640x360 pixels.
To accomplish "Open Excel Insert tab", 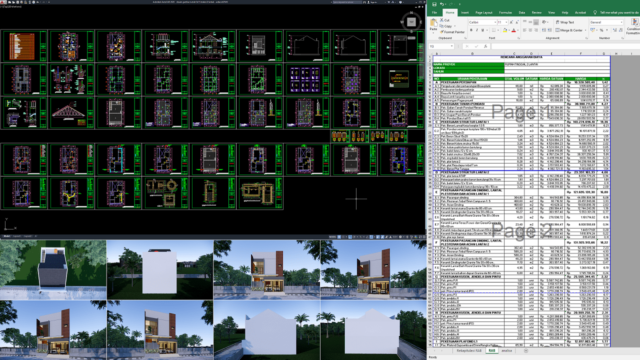I will coord(465,13).
